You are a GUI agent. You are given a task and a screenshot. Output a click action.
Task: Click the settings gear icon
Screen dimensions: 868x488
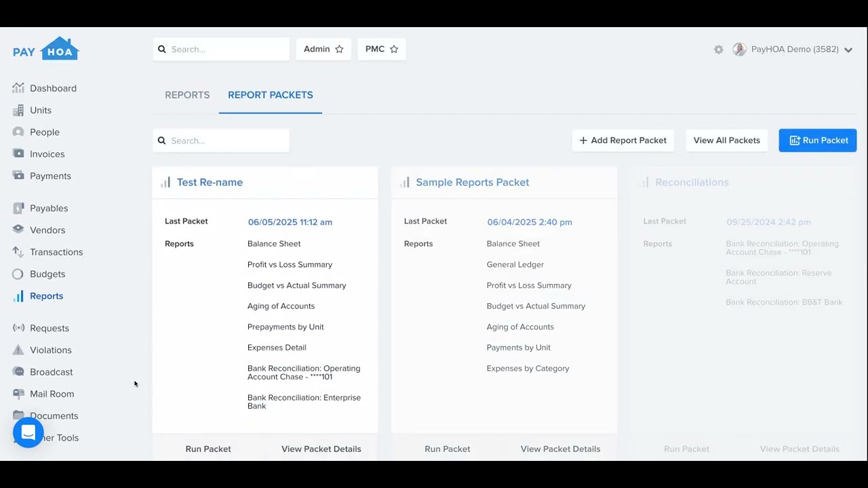point(719,49)
